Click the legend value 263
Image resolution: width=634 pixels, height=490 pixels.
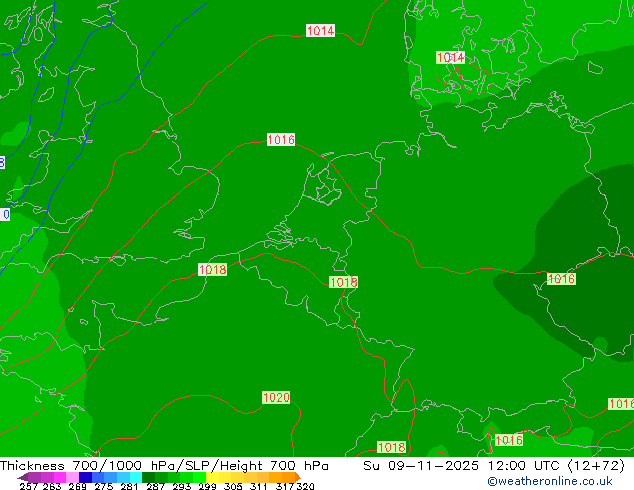pos(52,486)
